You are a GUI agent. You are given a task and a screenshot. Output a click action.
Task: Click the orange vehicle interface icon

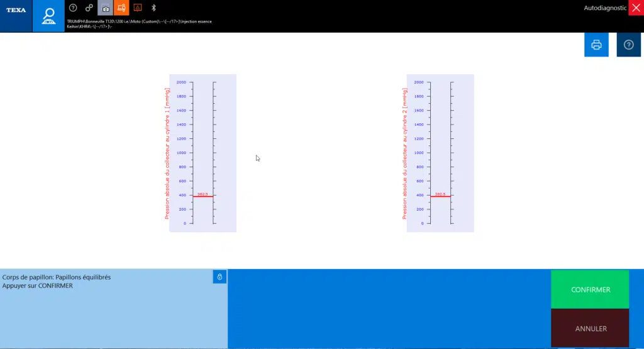(x=121, y=8)
